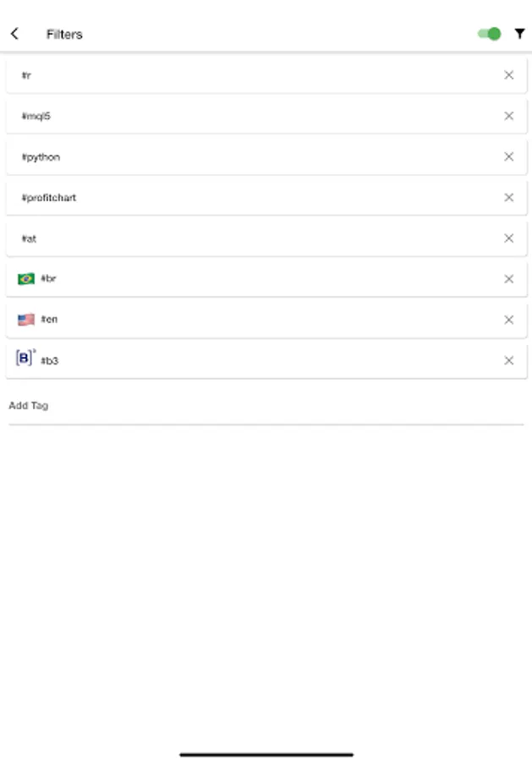Viewport: 532px width, 761px height.
Task: Select the #python filter row
Action: click(254, 157)
